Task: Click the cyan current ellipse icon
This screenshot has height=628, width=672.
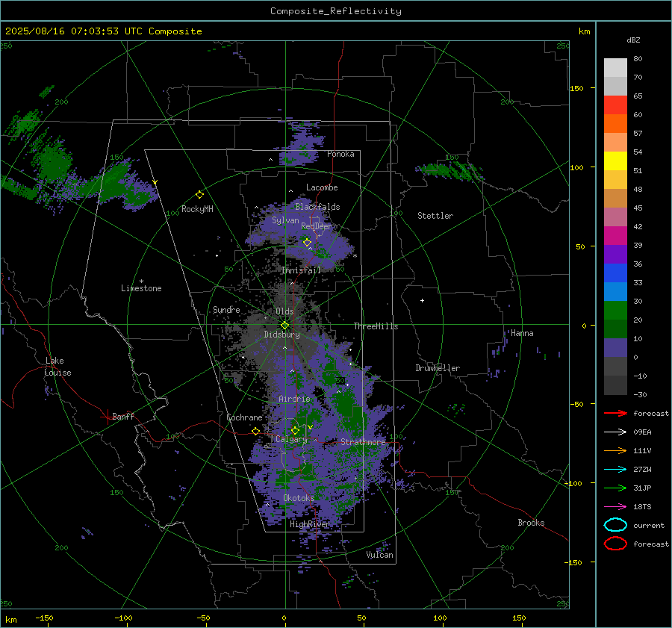Action: point(615,525)
